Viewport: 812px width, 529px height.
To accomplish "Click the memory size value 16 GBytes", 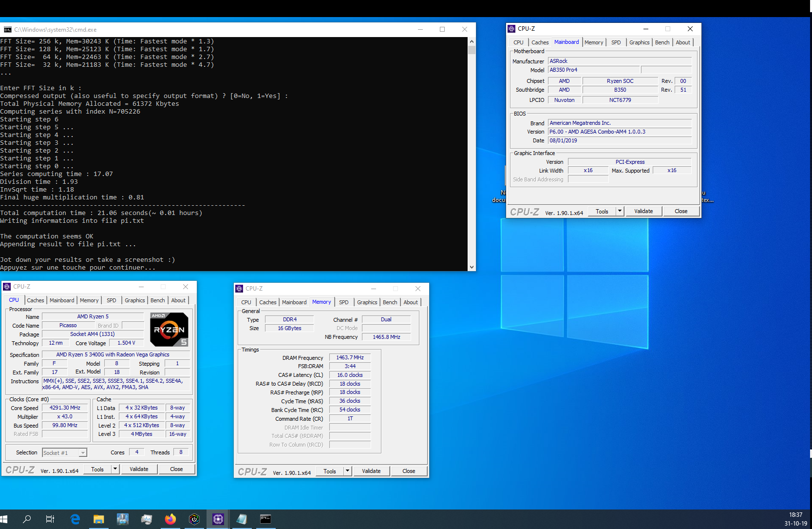I will pyautogui.click(x=289, y=328).
